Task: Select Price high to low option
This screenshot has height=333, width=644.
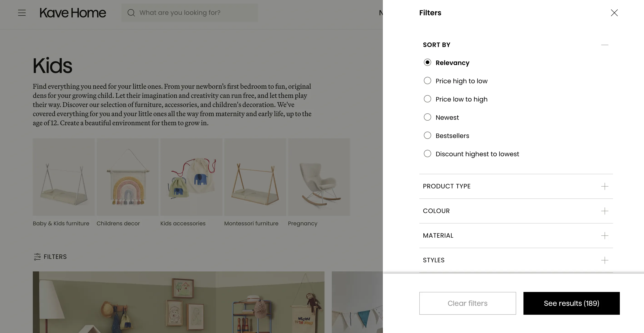Action: [x=427, y=81]
